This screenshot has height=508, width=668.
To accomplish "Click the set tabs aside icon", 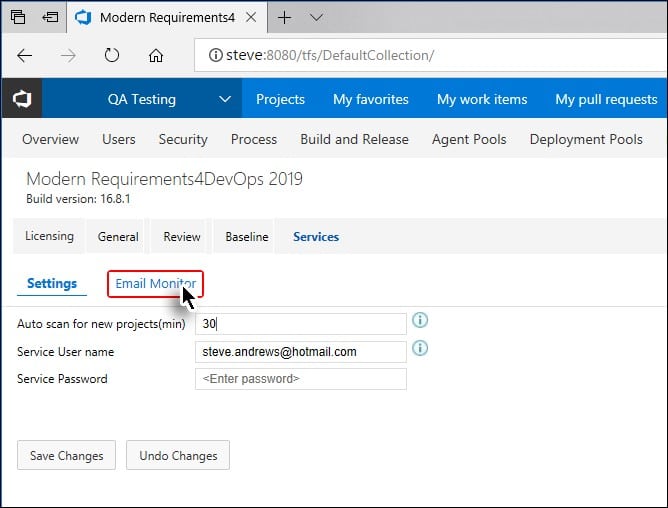I will pyautogui.click(x=50, y=17).
